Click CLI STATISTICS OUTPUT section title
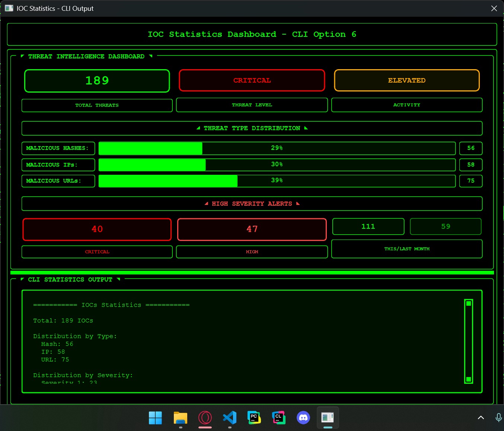504x431 pixels. pos(70,280)
